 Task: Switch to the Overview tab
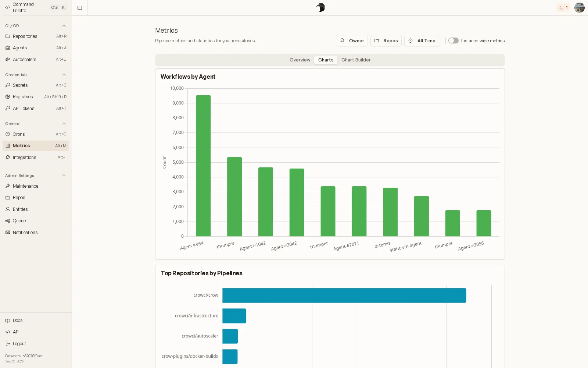point(300,60)
